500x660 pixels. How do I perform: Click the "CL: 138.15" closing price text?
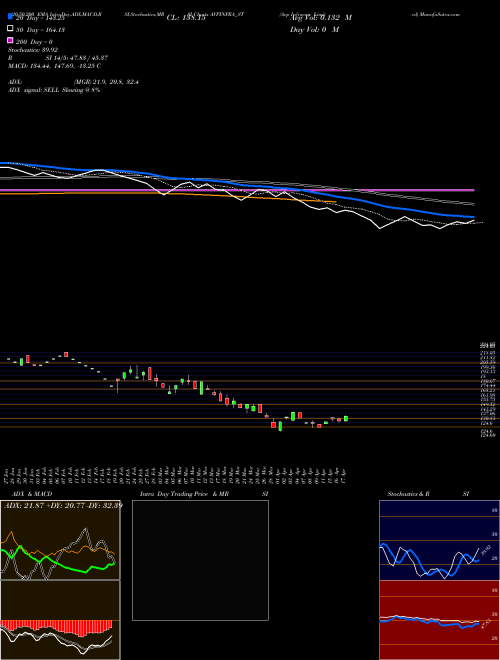point(186,18)
